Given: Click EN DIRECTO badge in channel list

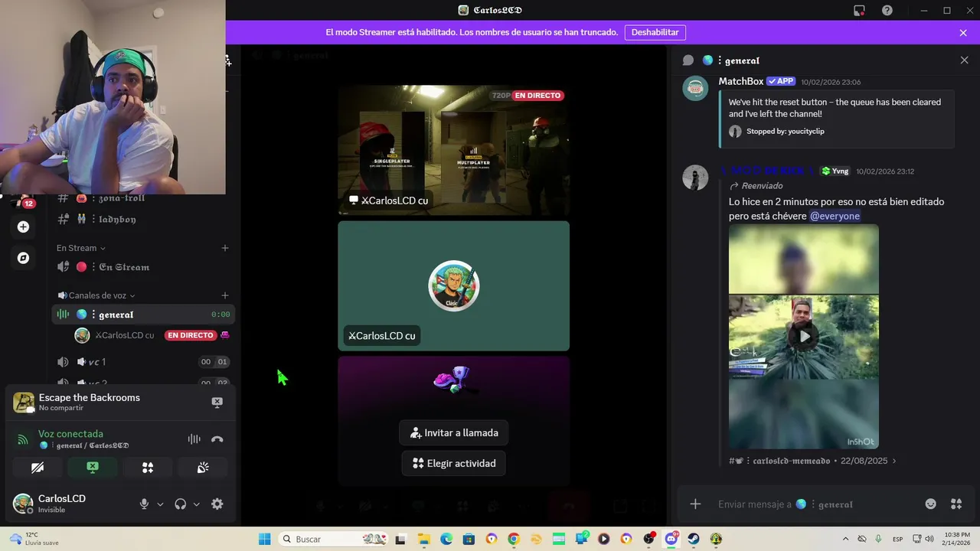Looking at the screenshot, I should [191, 335].
